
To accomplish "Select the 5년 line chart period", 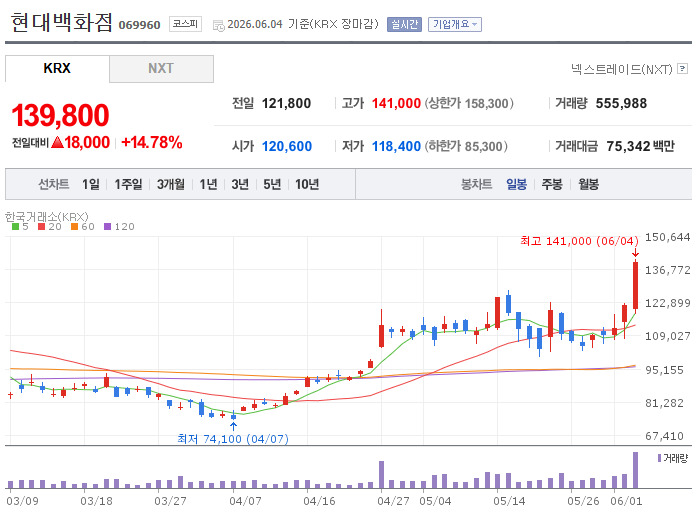I will click(272, 184).
